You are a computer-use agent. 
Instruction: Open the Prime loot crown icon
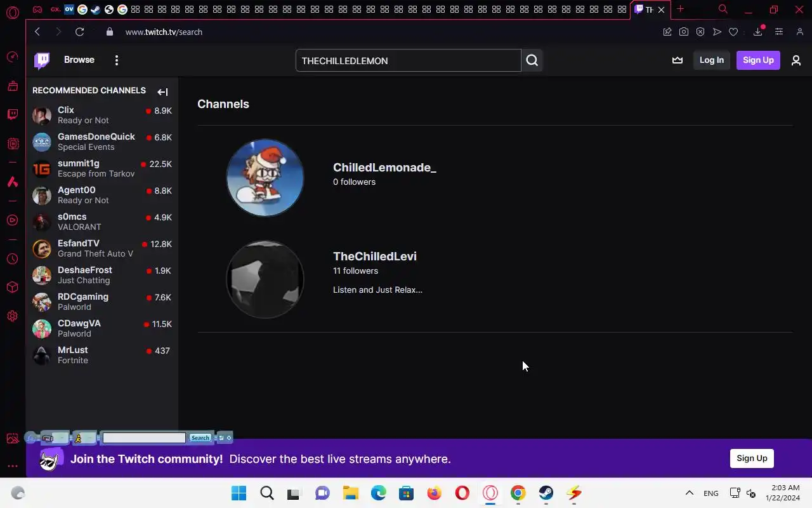coord(678,60)
